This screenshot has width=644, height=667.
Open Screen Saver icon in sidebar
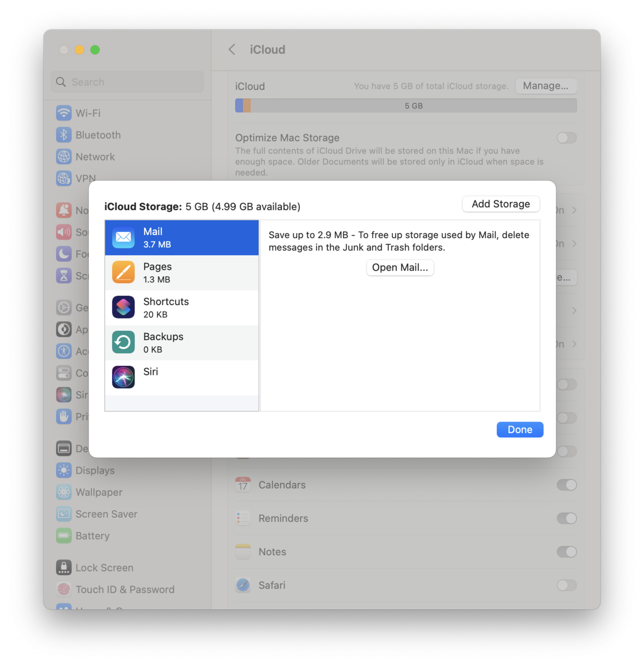[64, 513]
